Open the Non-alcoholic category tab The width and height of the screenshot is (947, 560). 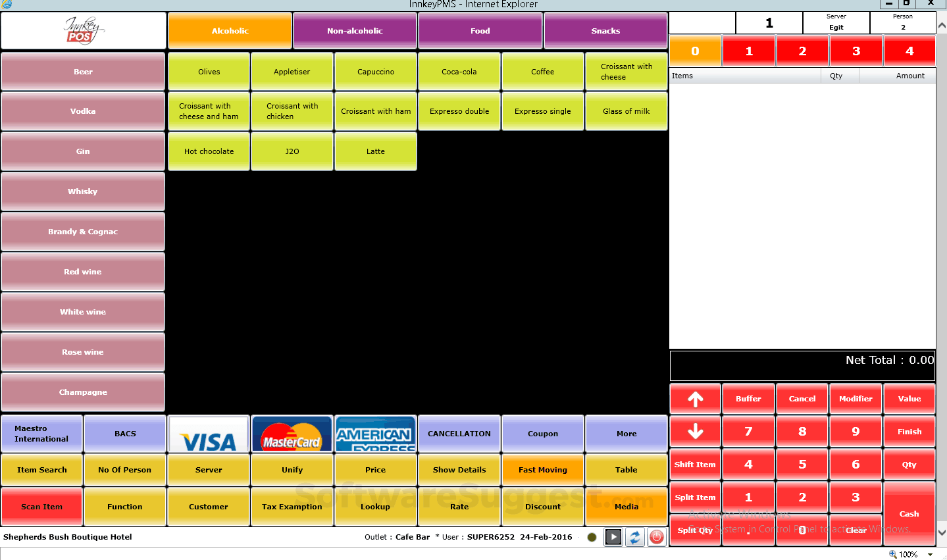point(354,30)
